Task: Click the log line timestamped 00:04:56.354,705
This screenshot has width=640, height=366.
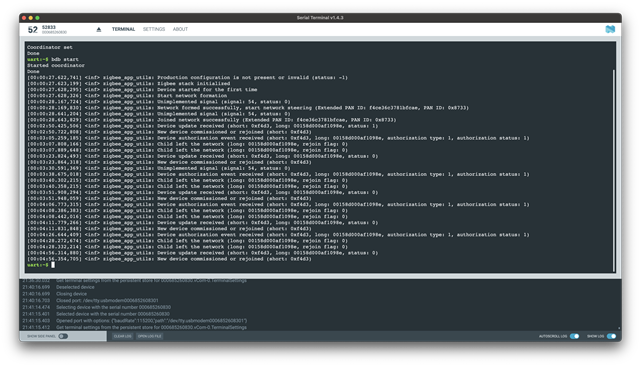Action: tap(169, 259)
